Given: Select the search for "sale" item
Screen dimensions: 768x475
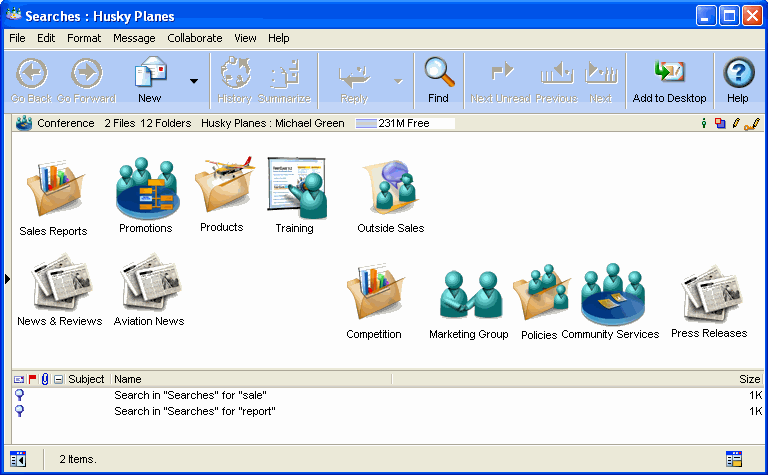Looking at the screenshot, I should click(190, 395).
